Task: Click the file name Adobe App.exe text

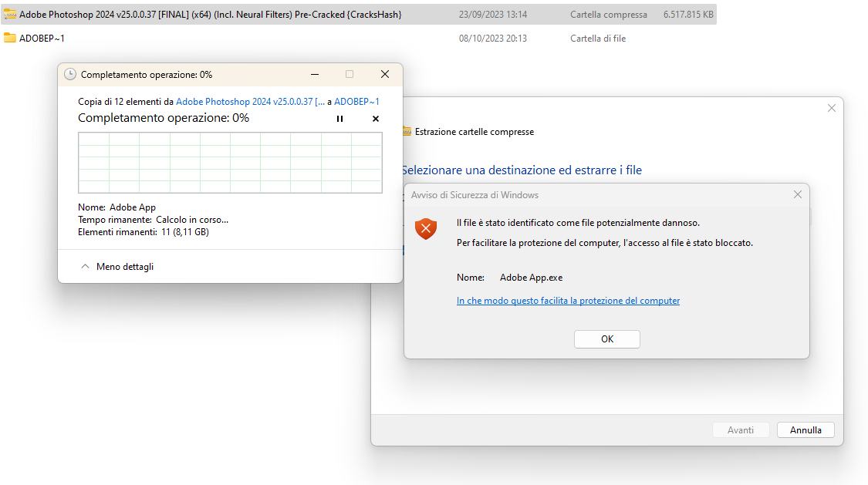Action: (x=531, y=278)
